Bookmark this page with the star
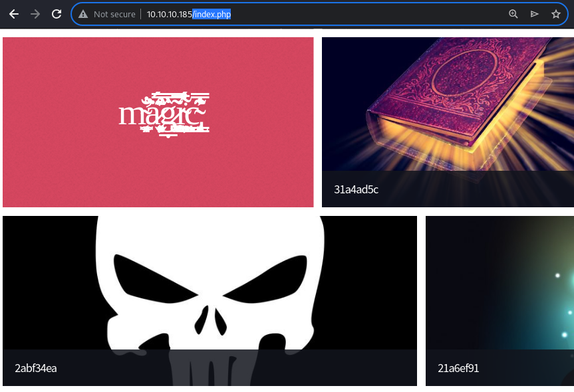Image resolution: width=574 pixels, height=392 pixels. (x=555, y=14)
